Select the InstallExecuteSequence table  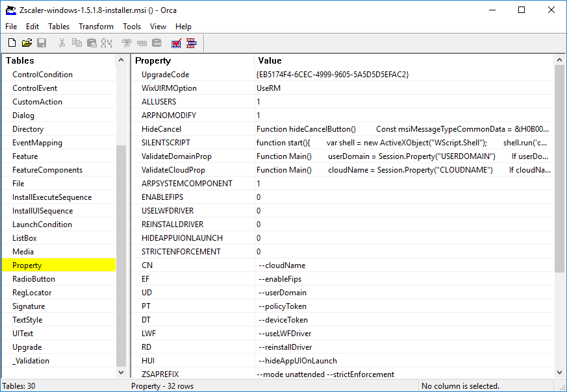click(x=51, y=197)
